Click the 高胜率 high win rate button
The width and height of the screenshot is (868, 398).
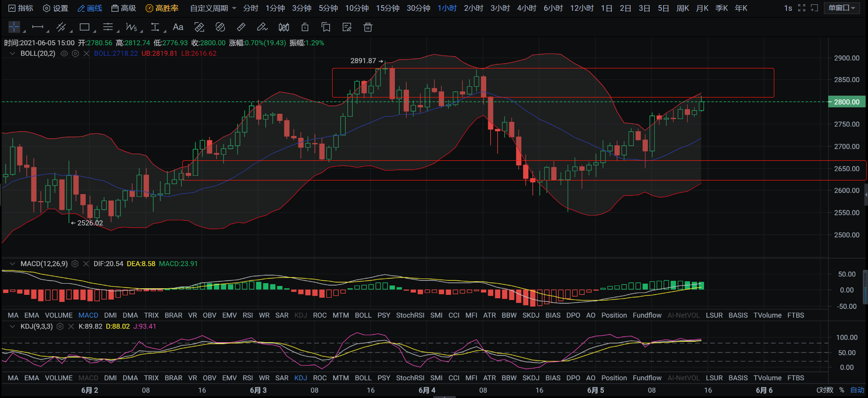[x=162, y=8]
